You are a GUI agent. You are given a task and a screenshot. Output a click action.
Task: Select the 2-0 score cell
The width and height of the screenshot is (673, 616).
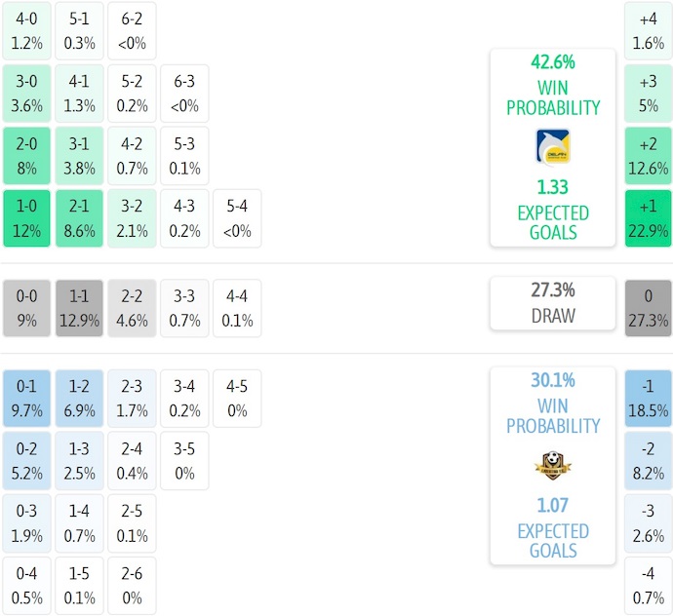pos(27,156)
